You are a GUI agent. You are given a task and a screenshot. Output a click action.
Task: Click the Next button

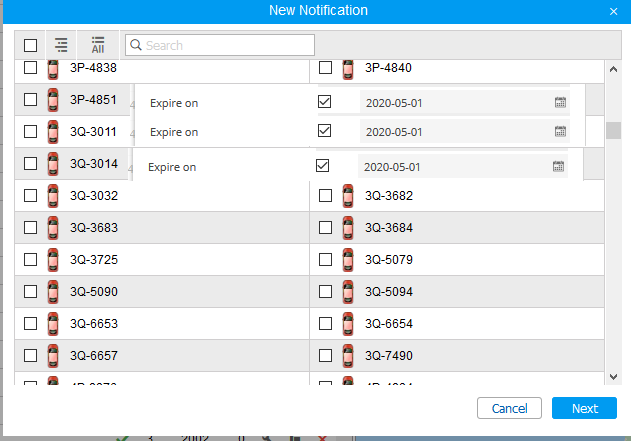pos(585,408)
